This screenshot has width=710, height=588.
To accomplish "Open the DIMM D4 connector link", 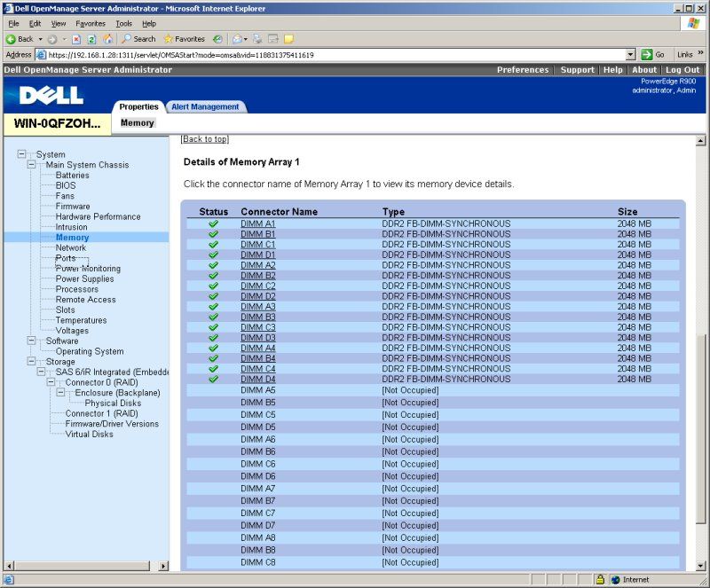I will click(257, 379).
